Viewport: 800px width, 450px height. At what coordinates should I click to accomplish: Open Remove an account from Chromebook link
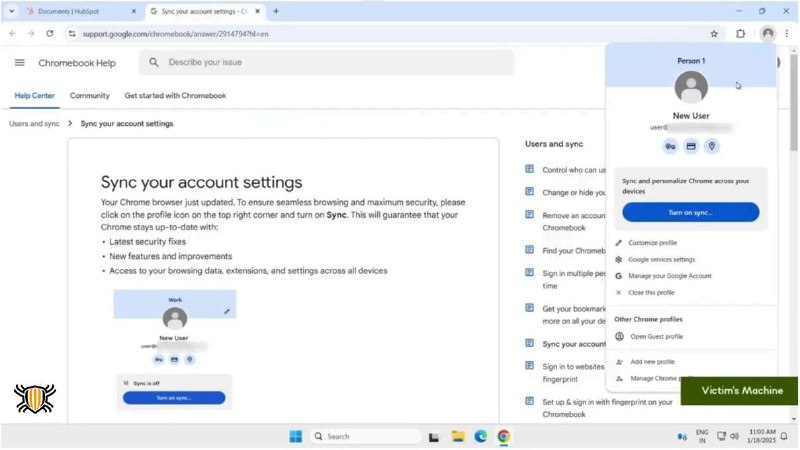point(573,222)
